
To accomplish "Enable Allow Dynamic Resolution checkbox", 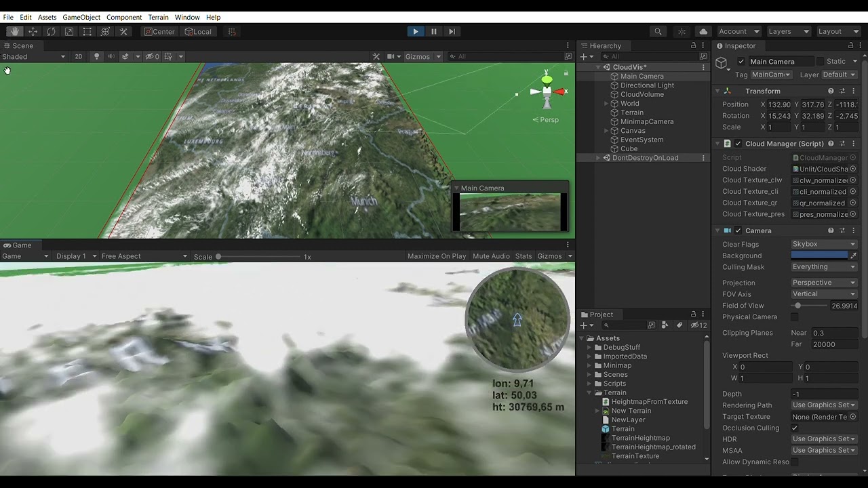I will coord(795,462).
